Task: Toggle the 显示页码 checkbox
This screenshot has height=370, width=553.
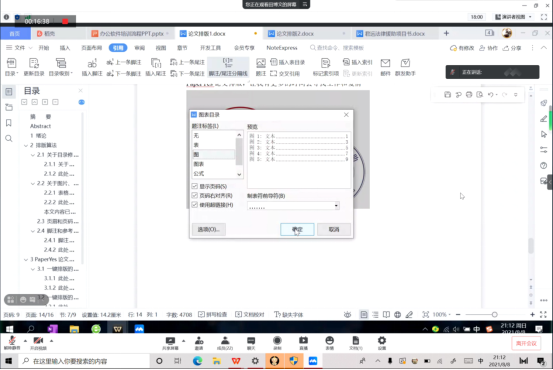Action: click(x=195, y=186)
